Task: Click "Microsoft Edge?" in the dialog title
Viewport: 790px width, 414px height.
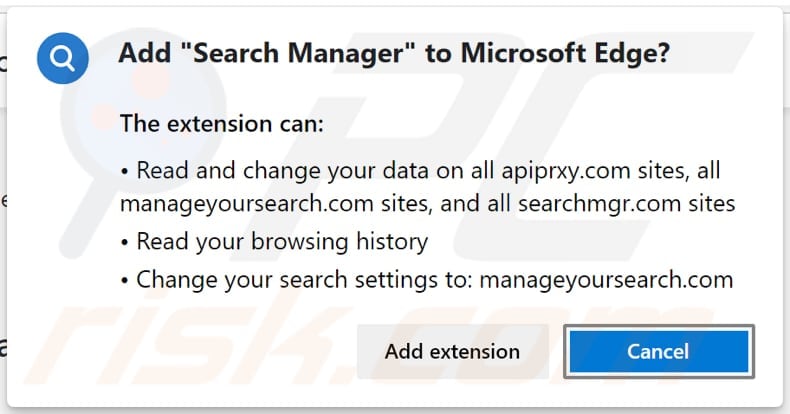Action: (x=565, y=54)
